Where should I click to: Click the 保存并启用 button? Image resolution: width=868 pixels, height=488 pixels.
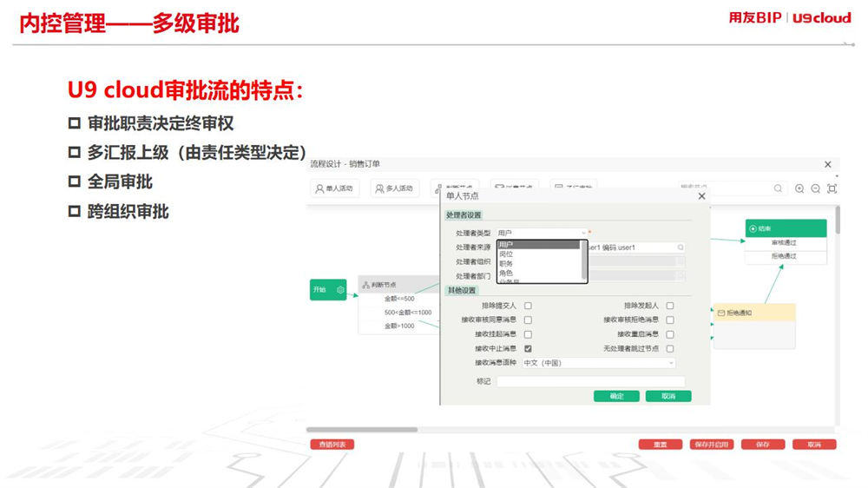[x=712, y=445]
